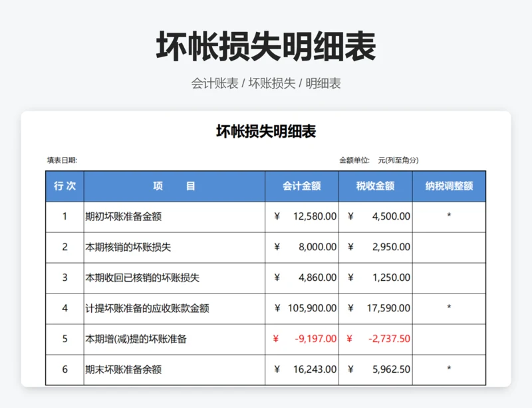Select row number 4 cell

click(65, 308)
